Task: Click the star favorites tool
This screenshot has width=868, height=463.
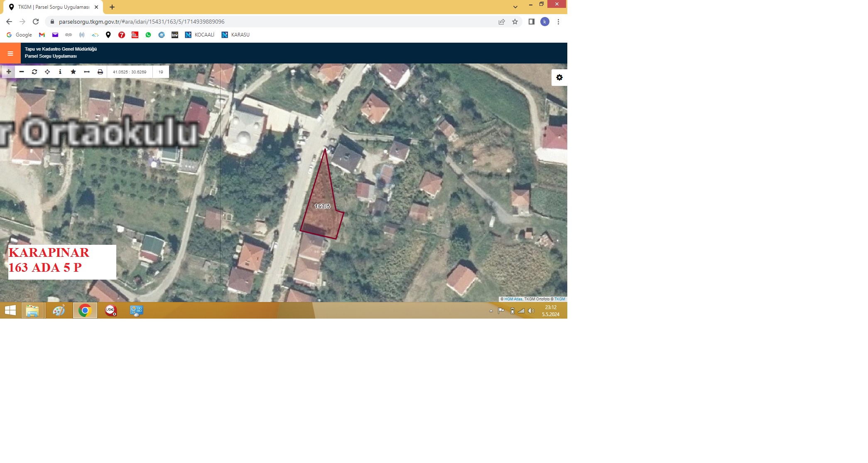Action: (x=74, y=72)
